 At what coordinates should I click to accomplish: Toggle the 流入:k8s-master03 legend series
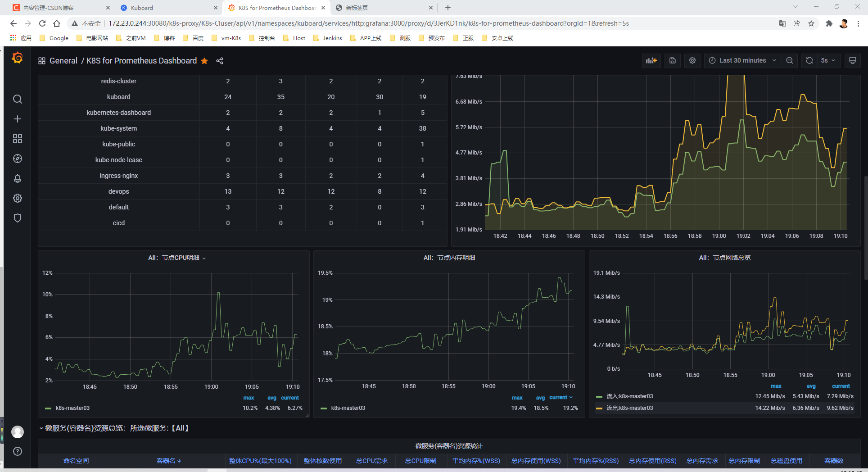pos(629,396)
